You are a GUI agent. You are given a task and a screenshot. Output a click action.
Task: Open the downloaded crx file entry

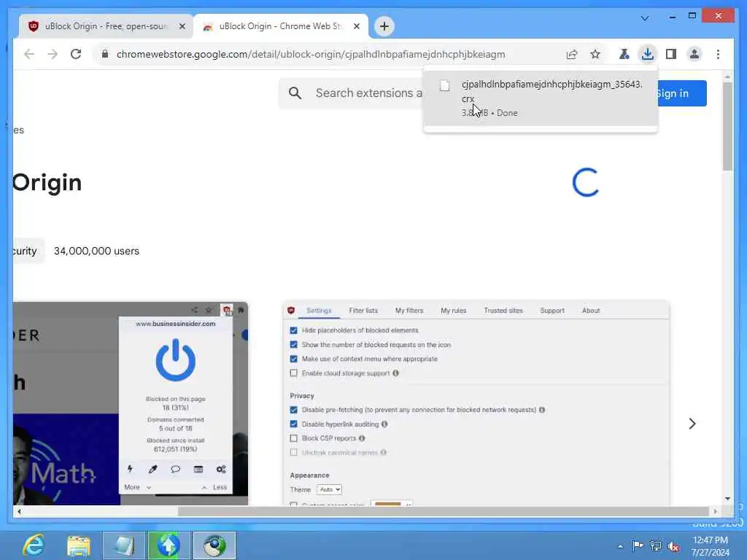coord(541,98)
